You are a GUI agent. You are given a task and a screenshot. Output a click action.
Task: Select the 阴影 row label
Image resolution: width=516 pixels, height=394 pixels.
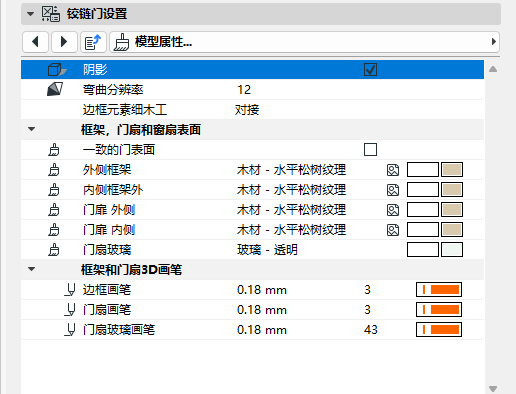[95, 70]
